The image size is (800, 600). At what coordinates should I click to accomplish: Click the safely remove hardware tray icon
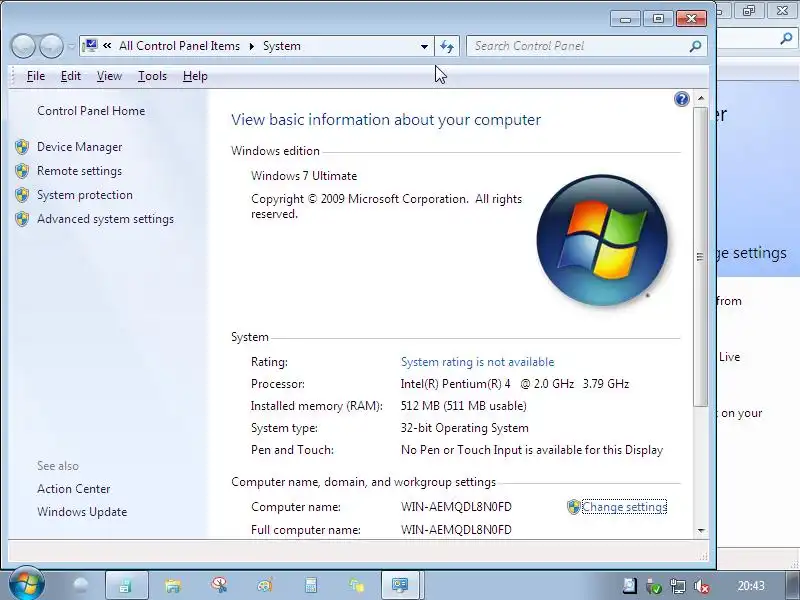[x=654, y=586]
